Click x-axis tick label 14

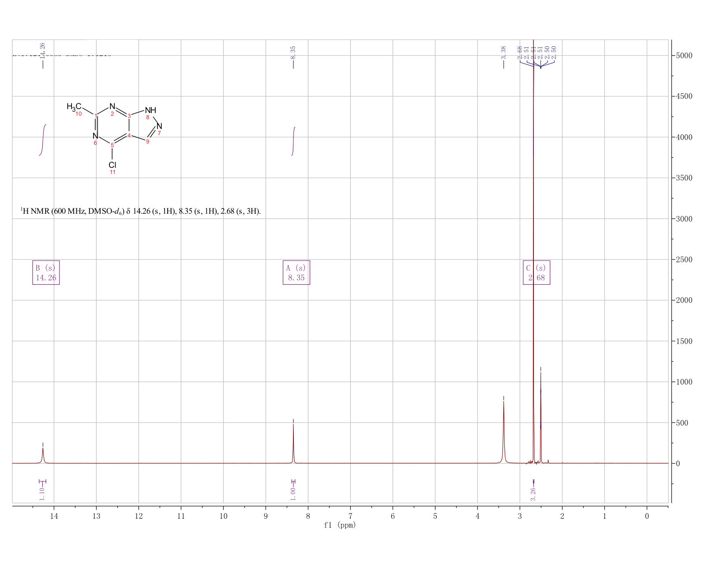click(54, 516)
